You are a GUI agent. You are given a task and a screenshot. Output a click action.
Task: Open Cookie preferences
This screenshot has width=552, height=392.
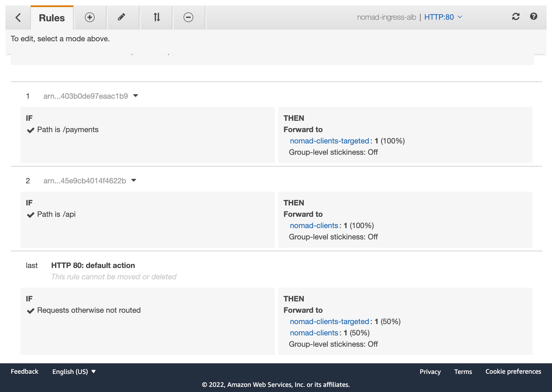click(x=513, y=372)
